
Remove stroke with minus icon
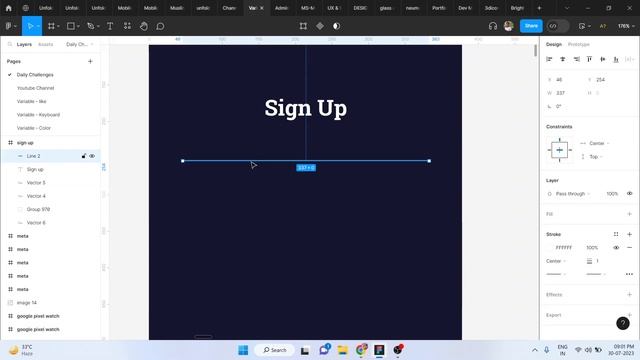pos(629,248)
